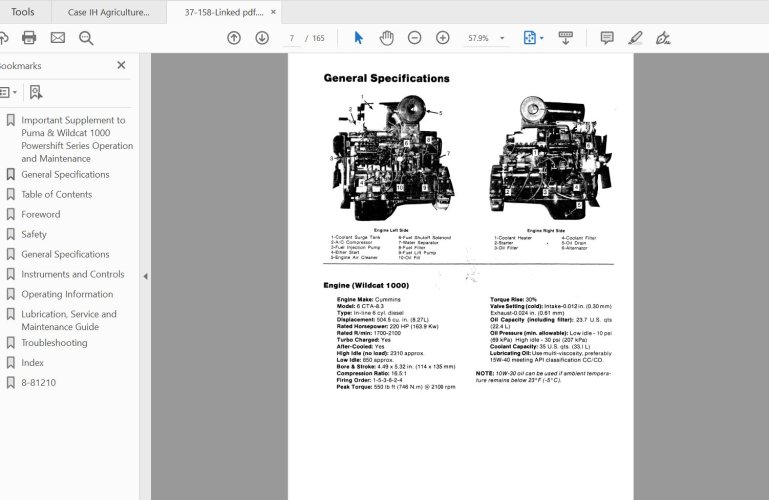Go to Operating Information bookmark
Viewport: 769px width, 500px height.
click(x=67, y=294)
